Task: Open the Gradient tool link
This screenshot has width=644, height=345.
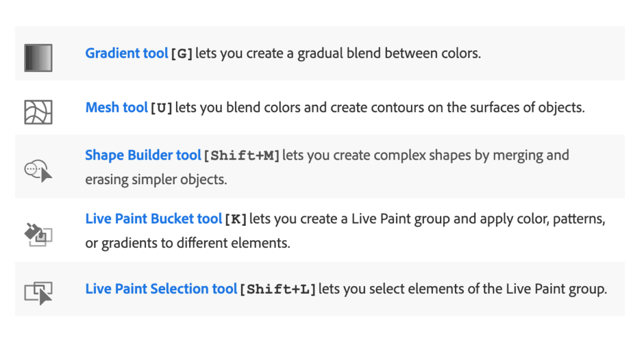Action: pos(126,54)
